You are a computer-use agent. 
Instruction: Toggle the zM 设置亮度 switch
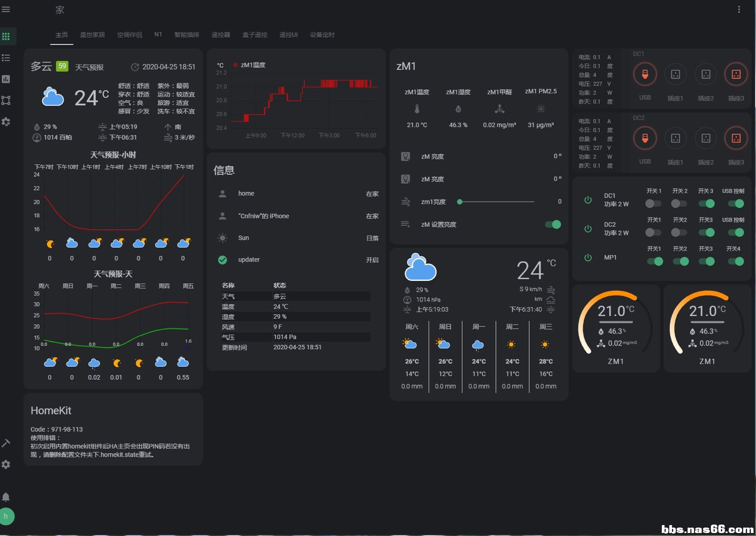coord(553,224)
